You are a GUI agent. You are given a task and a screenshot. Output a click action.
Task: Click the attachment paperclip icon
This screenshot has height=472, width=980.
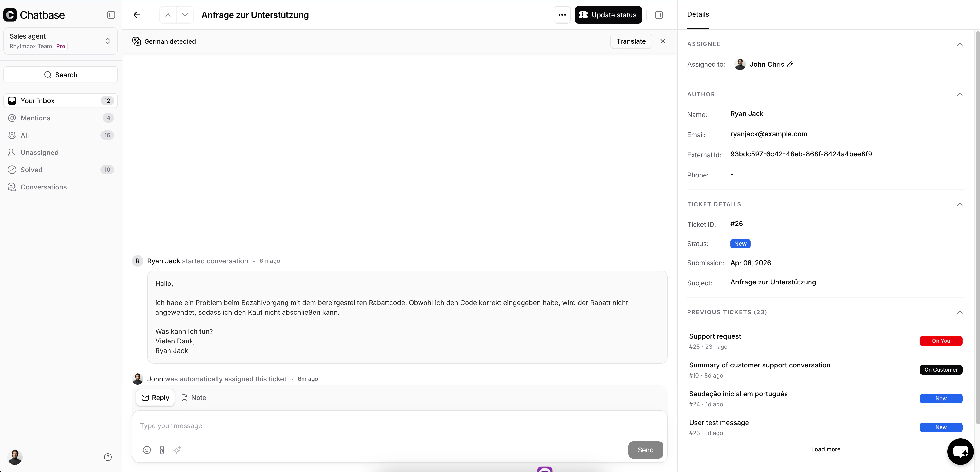tap(162, 450)
